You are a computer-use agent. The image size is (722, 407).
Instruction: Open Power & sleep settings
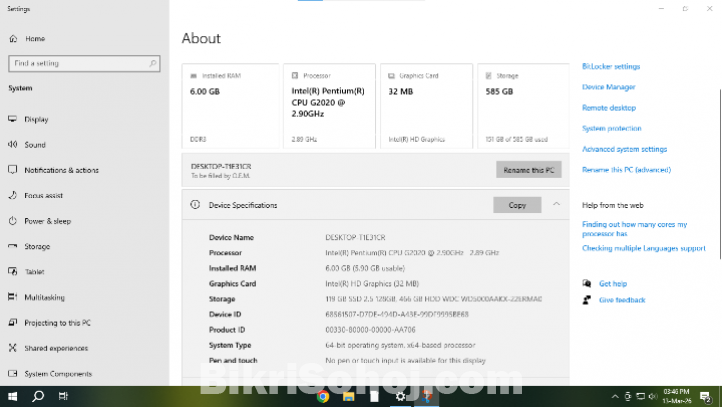coord(47,221)
